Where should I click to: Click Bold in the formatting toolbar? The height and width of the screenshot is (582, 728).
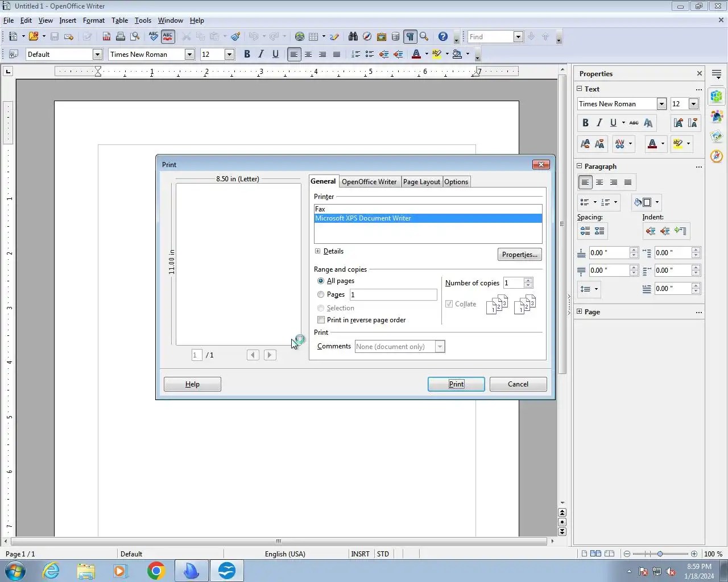[247, 54]
